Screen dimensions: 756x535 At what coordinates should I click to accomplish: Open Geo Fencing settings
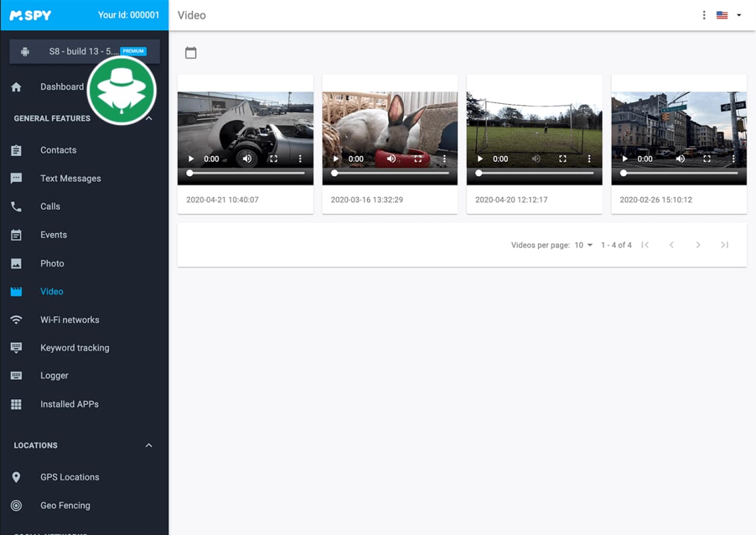(x=65, y=505)
